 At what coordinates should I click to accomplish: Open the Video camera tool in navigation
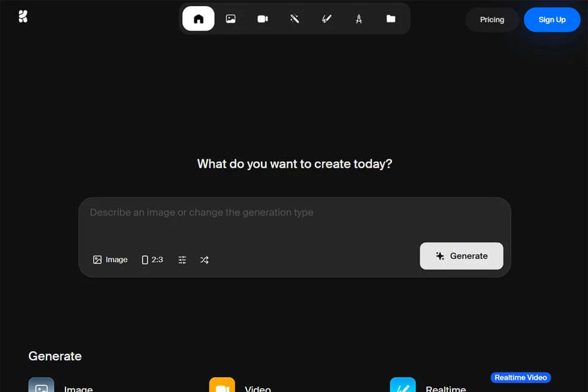263,19
